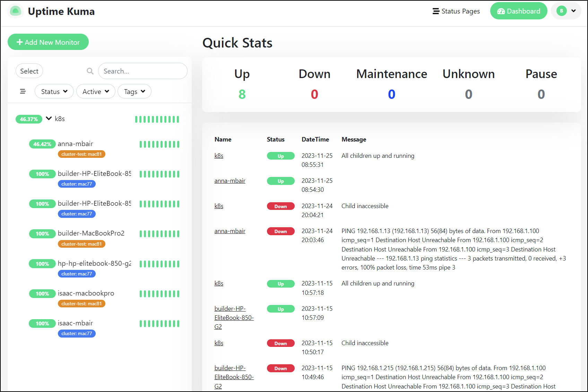Click Down status badge at 20:04:21

click(281, 206)
